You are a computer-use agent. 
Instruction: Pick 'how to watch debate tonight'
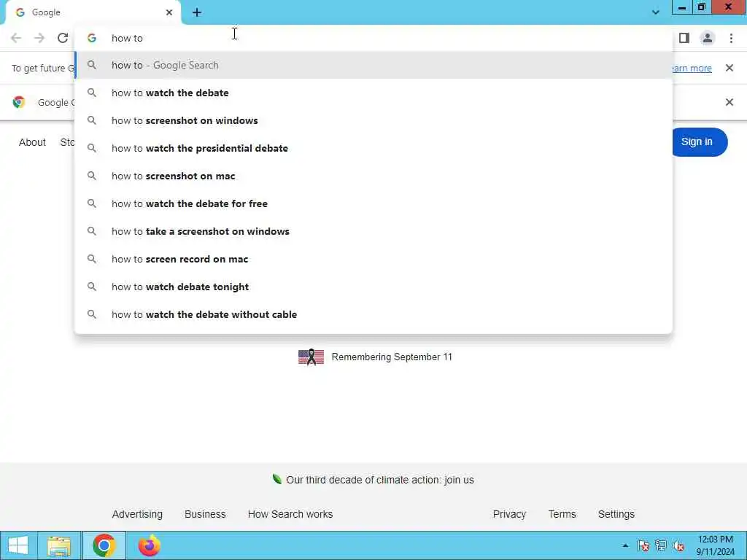(x=373, y=287)
